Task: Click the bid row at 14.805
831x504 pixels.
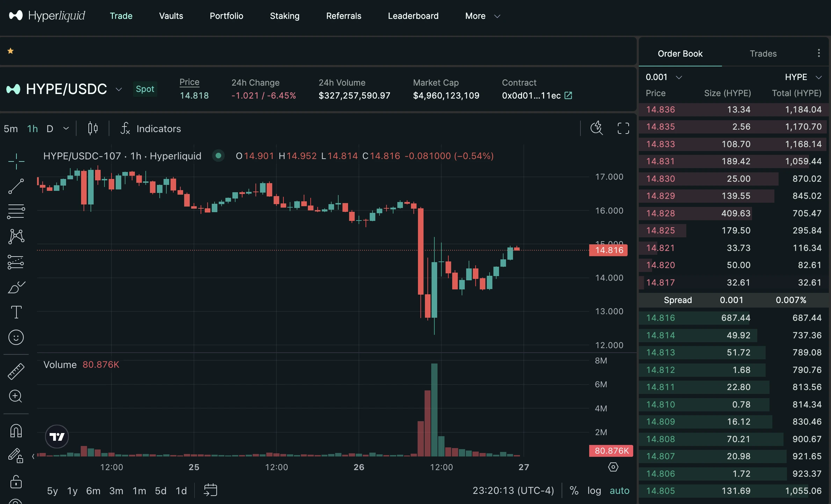Action: click(734, 491)
